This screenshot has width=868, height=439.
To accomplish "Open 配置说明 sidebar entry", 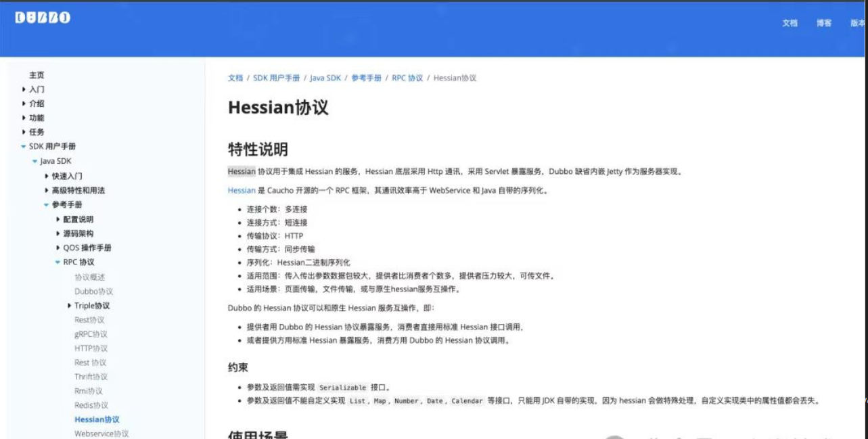I will coord(78,219).
